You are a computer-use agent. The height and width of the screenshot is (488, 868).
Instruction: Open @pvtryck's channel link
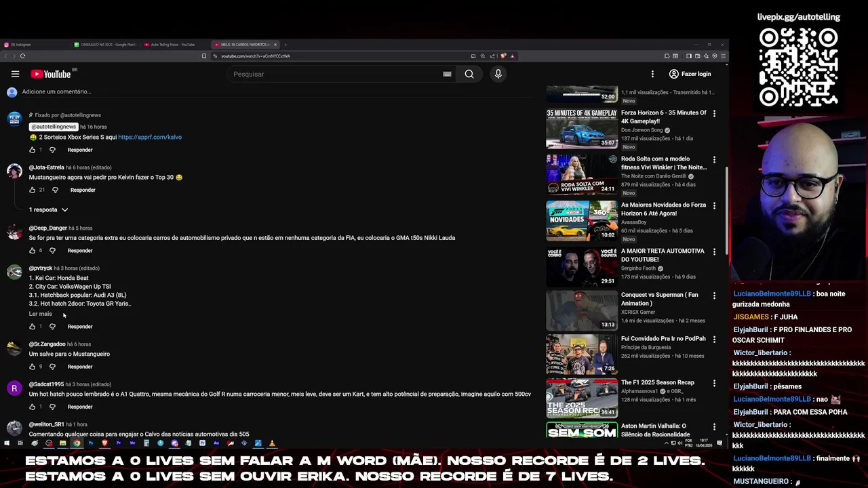click(x=41, y=268)
